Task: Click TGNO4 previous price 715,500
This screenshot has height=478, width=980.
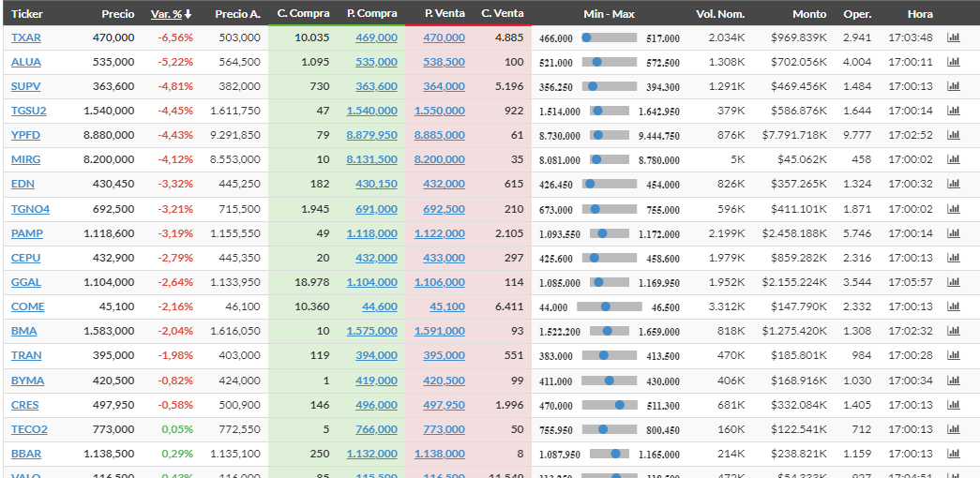Action: click(x=240, y=209)
